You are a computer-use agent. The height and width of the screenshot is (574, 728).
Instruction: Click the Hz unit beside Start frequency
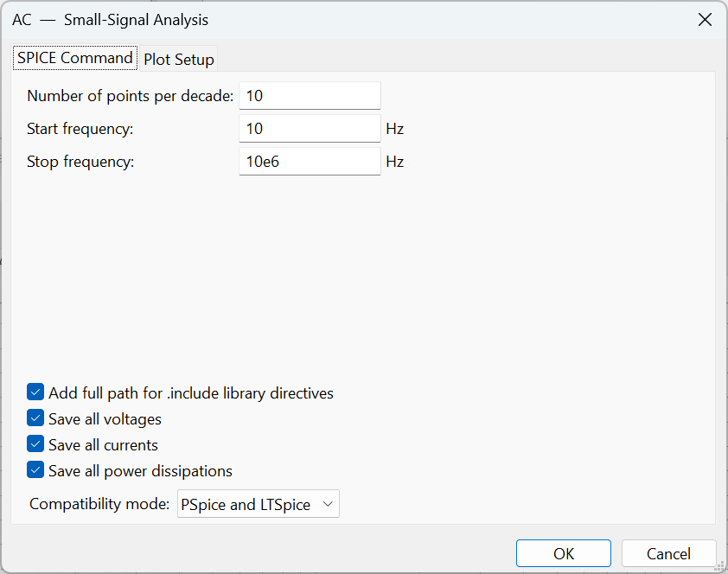point(395,129)
